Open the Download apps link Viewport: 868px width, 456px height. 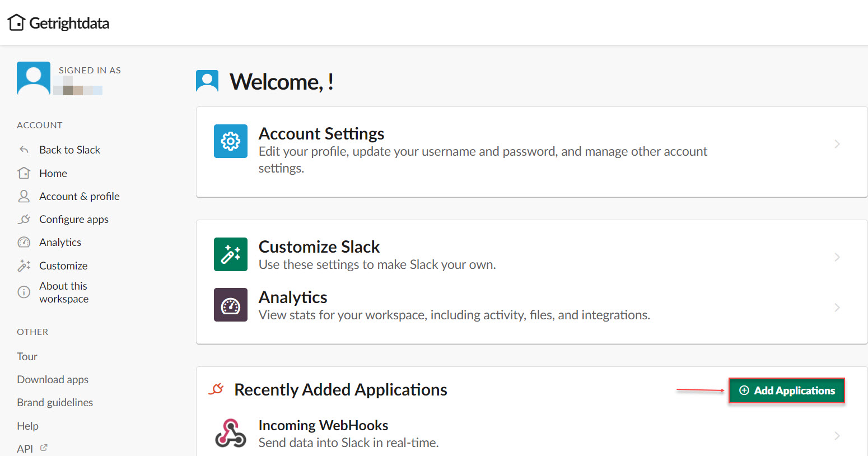point(53,379)
